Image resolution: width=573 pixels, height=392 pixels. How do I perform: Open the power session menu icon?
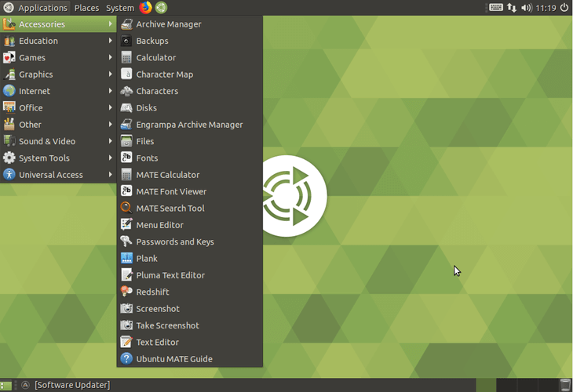click(x=564, y=8)
